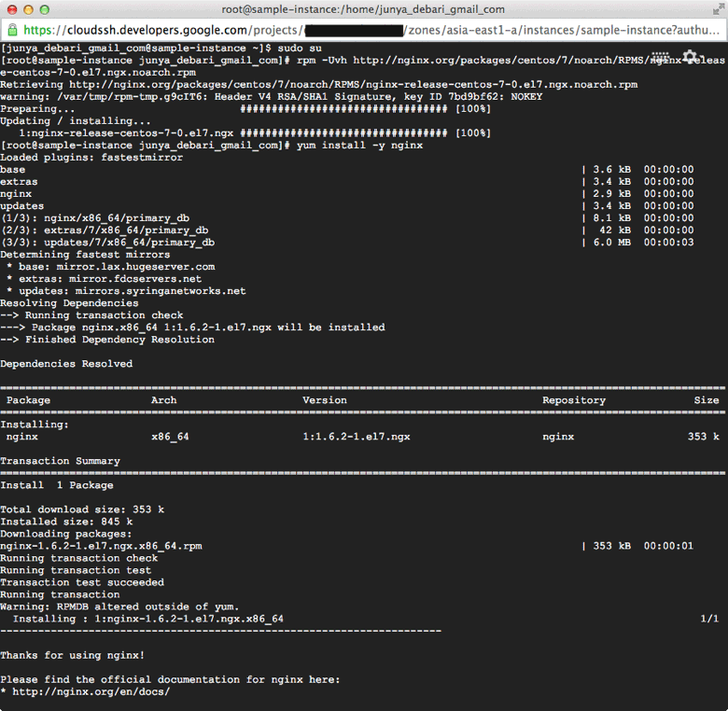The image size is (728, 711).
Task: Click the 'yum install -y nginx' command
Action: coord(360,146)
